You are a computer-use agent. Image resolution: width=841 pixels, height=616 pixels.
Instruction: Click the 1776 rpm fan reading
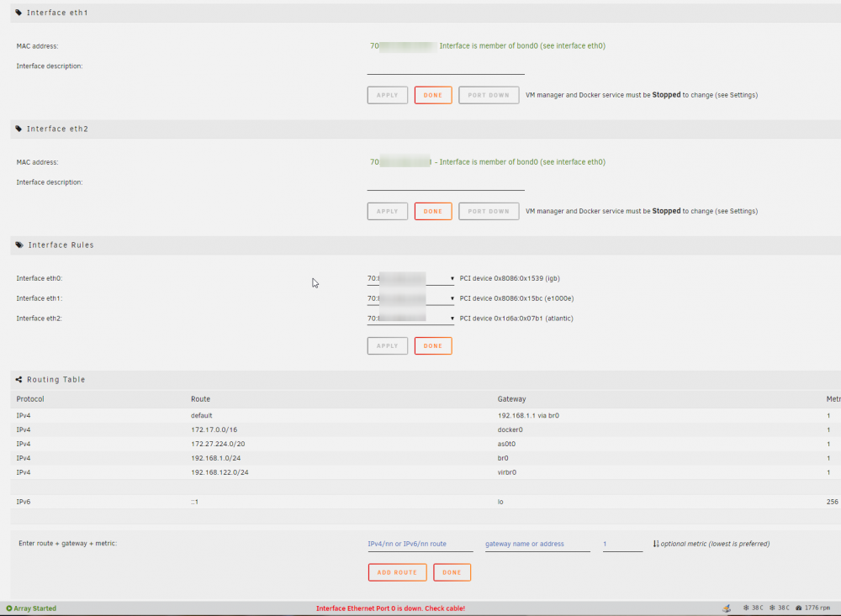click(817, 608)
